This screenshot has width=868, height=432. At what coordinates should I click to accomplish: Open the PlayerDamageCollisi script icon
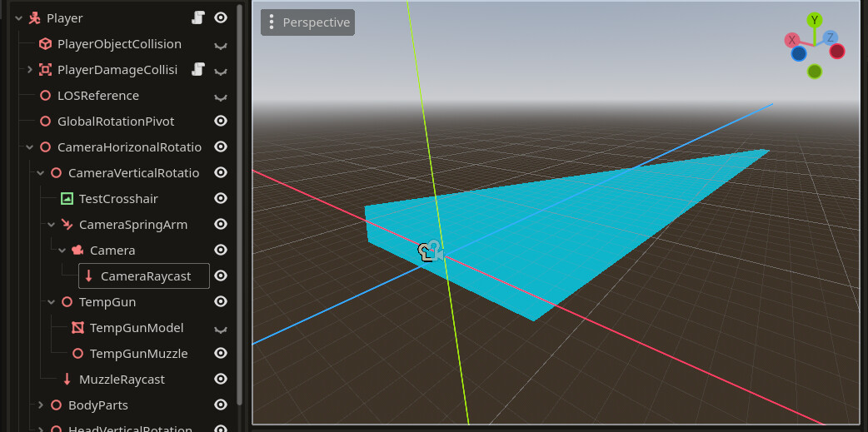[x=198, y=70]
